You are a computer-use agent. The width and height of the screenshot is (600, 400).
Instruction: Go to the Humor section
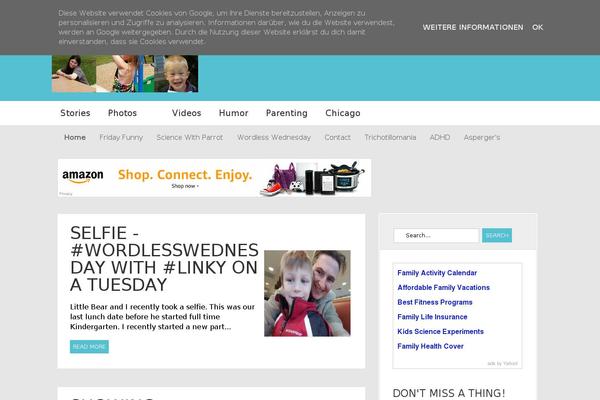pos(233,113)
